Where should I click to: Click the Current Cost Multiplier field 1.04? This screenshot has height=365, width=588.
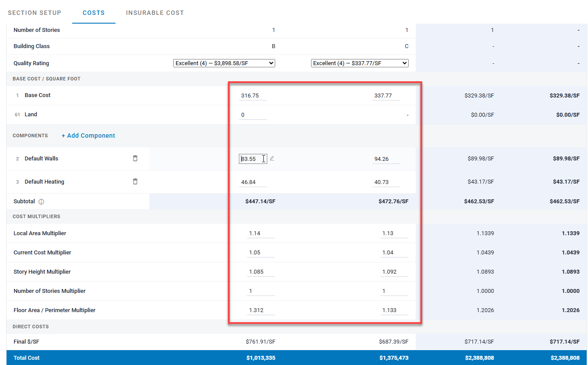click(x=394, y=252)
